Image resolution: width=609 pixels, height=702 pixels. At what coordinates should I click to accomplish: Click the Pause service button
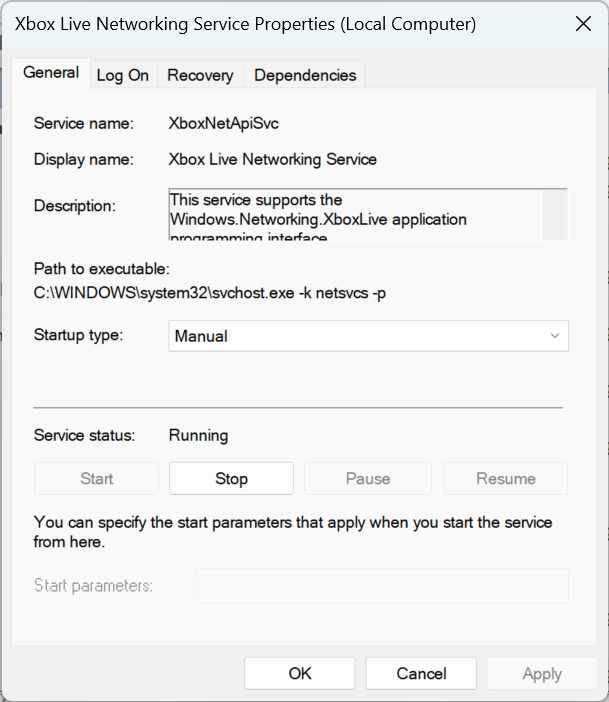pyautogui.click(x=368, y=479)
